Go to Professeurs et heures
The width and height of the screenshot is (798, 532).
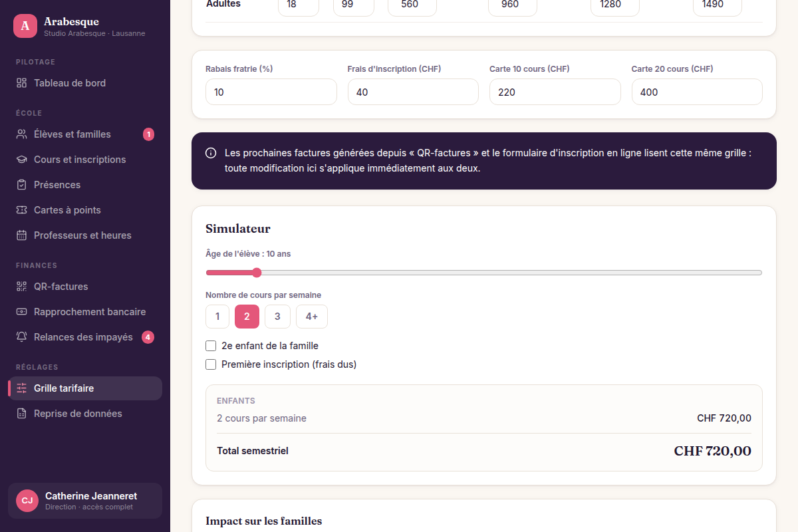tap(85, 235)
